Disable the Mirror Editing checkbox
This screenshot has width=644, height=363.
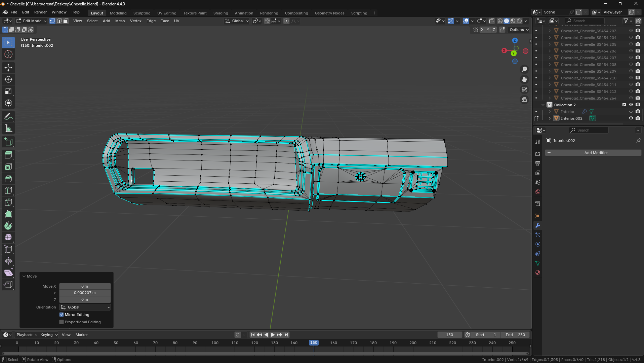click(x=62, y=315)
